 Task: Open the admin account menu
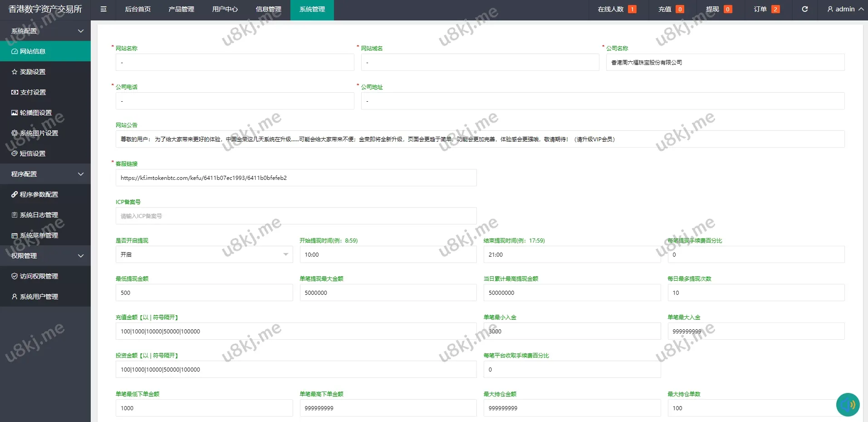[x=844, y=9]
